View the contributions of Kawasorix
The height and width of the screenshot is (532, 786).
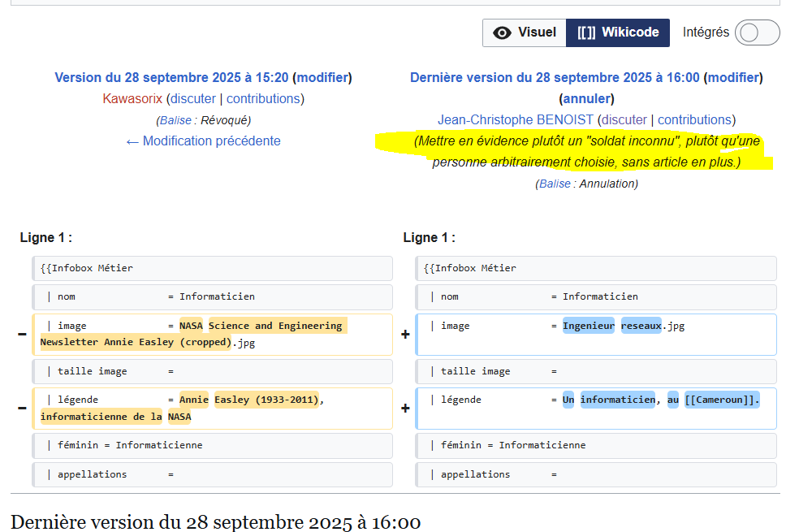[263, 99]
